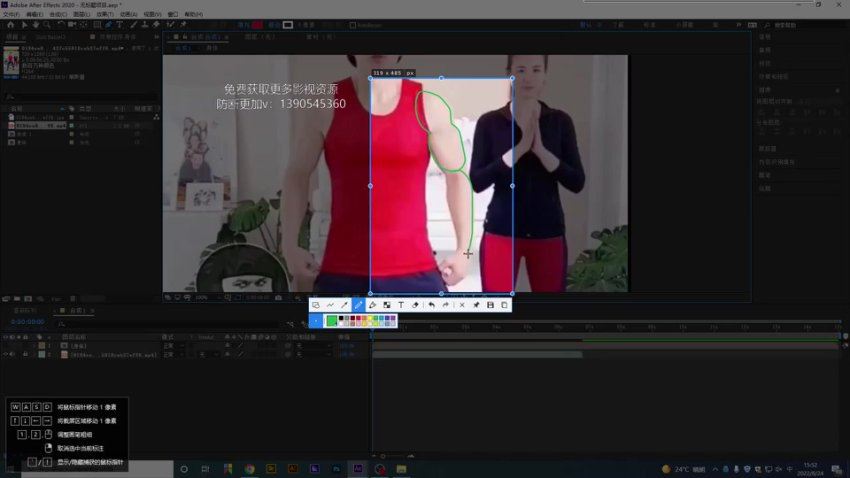Select the Pen tool in After Effects toolbar
This screenshot has height=478, width=850.
click(x=108, y=25)
